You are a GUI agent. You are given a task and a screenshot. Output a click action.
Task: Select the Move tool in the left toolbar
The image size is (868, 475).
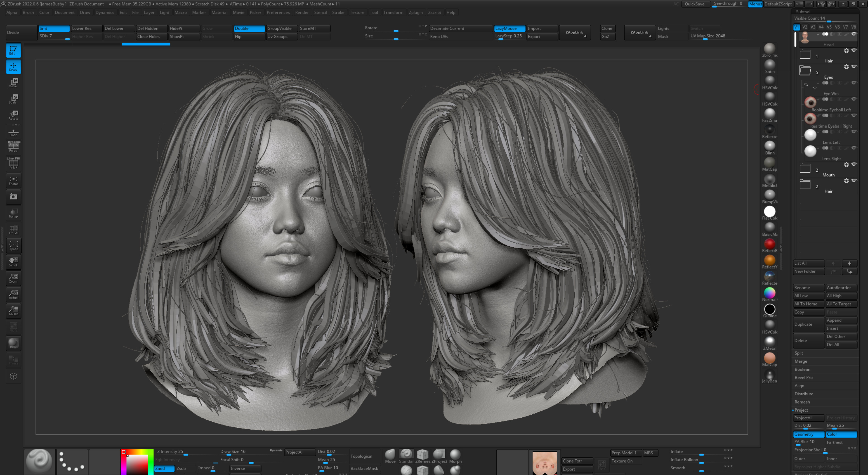(13, 83)
